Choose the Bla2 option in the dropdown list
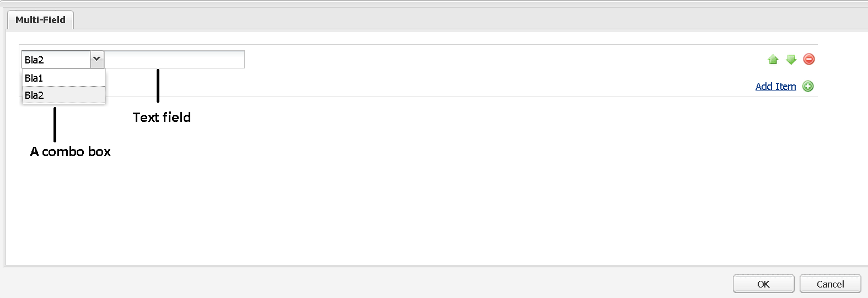Screen dimensions: 868x298 pyautogui.click(x=63, y=95)
